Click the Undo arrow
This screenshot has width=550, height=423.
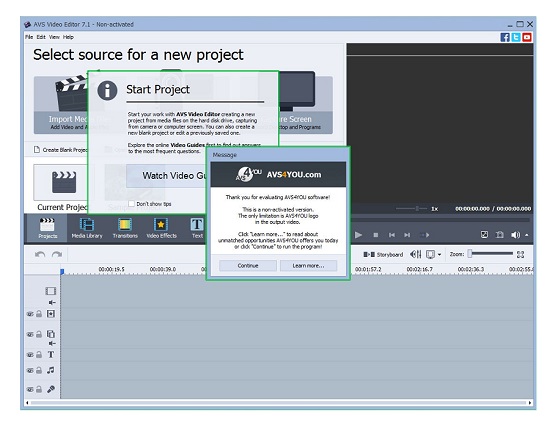coord(40,254)
